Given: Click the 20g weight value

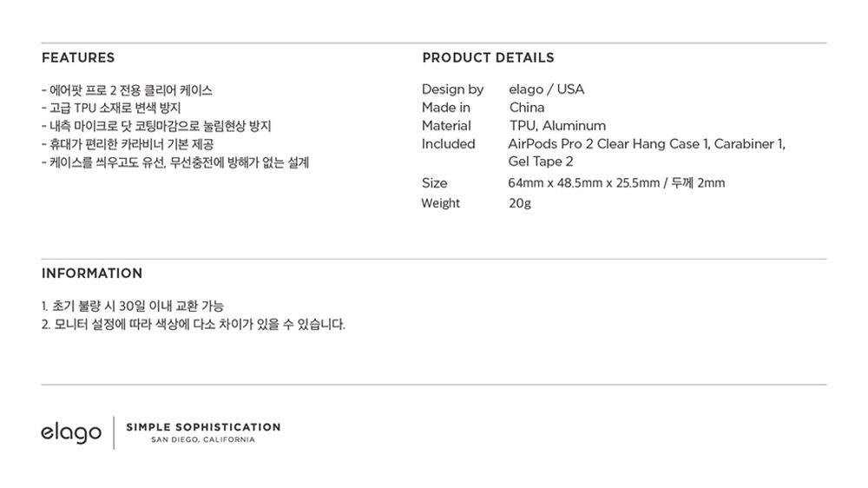Looking at the screenshot, I should pyautogui.click(x=520, y=203).
